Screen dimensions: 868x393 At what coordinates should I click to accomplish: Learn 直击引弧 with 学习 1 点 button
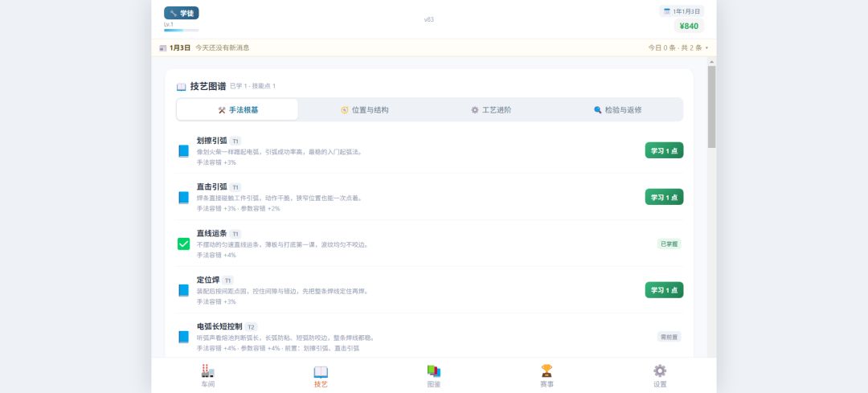coord(664,197)
